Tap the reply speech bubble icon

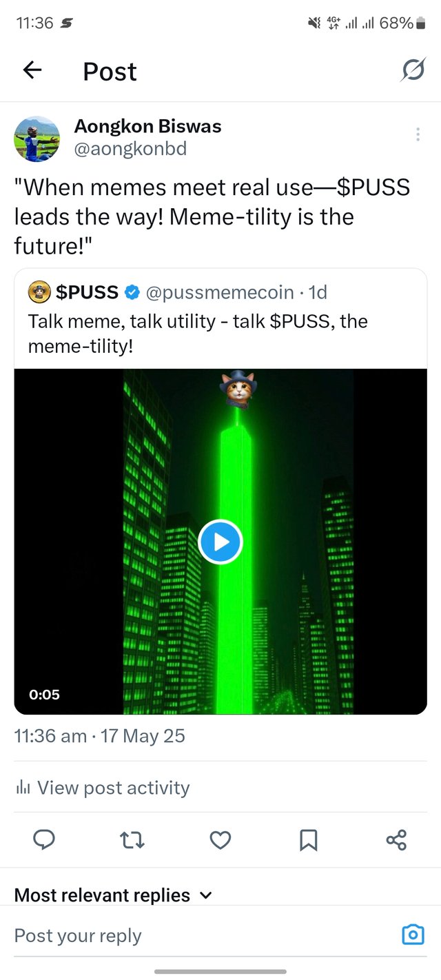tap(44, 839)
